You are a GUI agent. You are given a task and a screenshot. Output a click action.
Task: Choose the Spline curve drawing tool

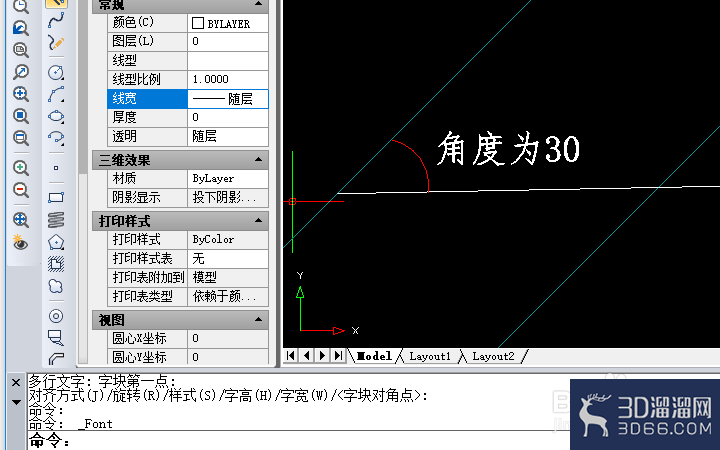click(56, 20)
